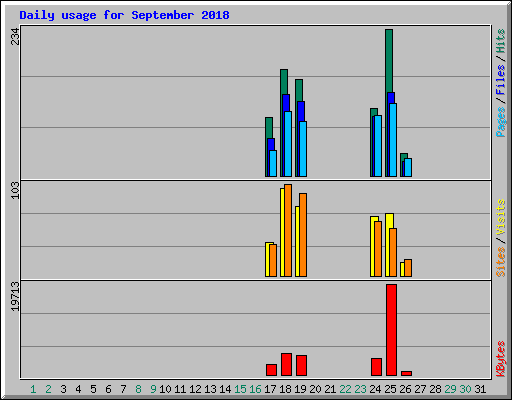Click the '103' middle axis value
512x400 pixels.
pos(15,190)
